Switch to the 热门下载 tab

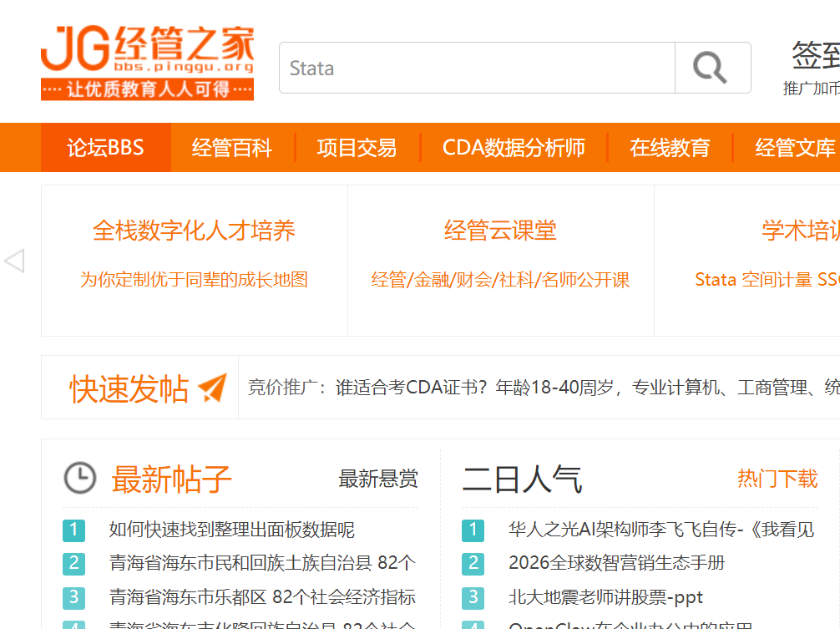pyautogui.click(x=777, y=479)
